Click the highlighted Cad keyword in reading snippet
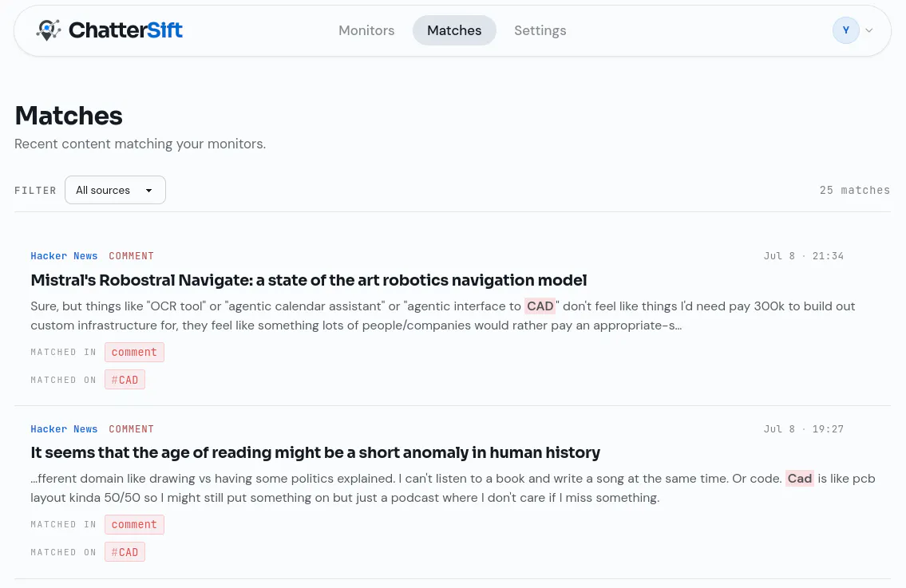This screenshot has width=906, height=588. click(800, 478)
